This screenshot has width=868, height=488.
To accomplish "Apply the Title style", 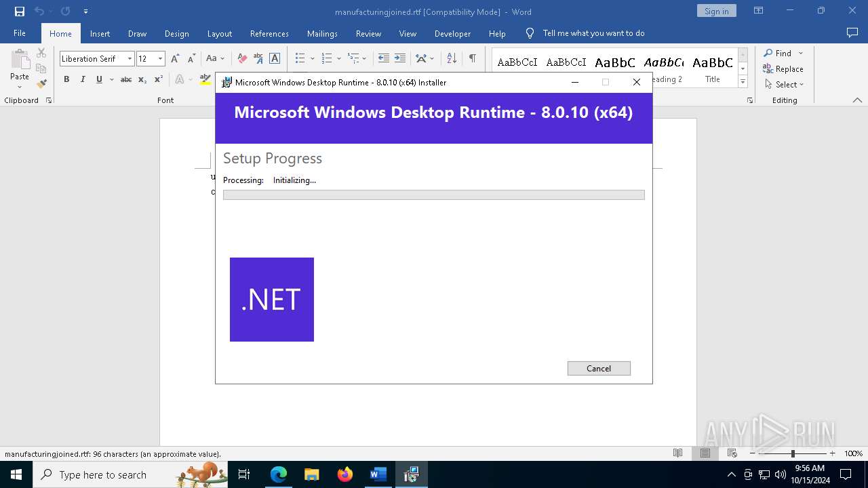I will pyautogui.click(x=713, y=67).
